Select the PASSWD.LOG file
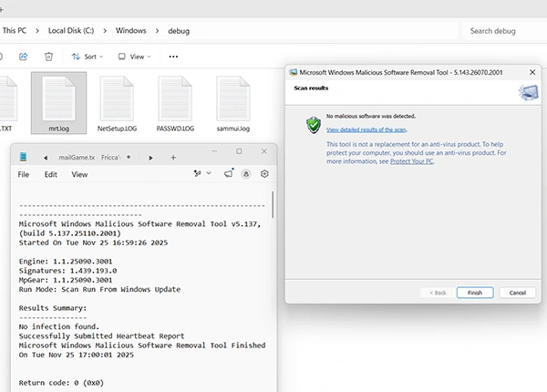This screenshot has width=547, height=392. pyautogui.click(x=175, y=103)
